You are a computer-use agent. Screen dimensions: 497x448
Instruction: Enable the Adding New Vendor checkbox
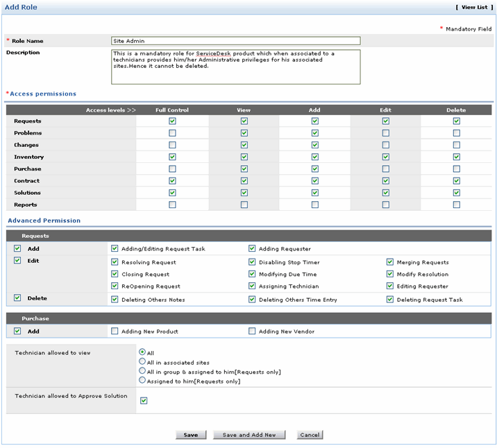coord(252,331)
